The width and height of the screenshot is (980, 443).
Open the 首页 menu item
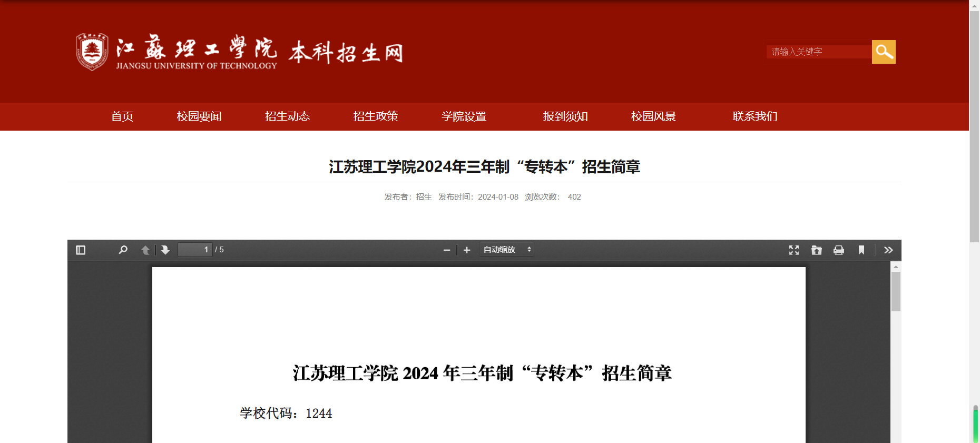(x=122, y=116)
